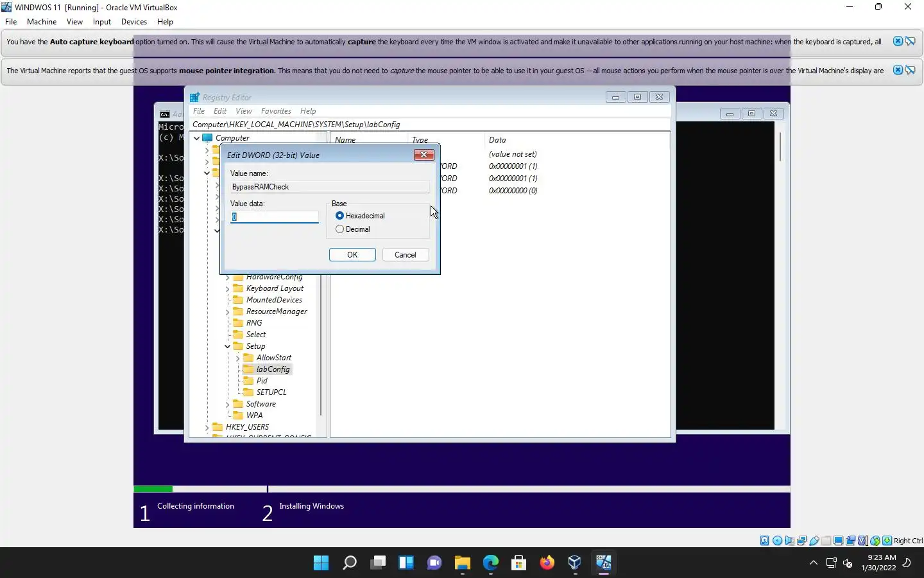The height and width of the screenshot is (578, 924).
Task: Select the WPA key
Action: (254, 416)
